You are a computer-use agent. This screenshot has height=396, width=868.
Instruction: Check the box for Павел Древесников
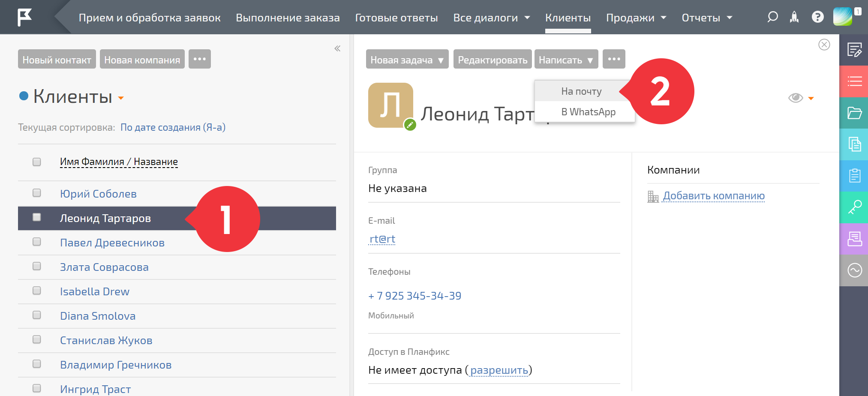37,242
